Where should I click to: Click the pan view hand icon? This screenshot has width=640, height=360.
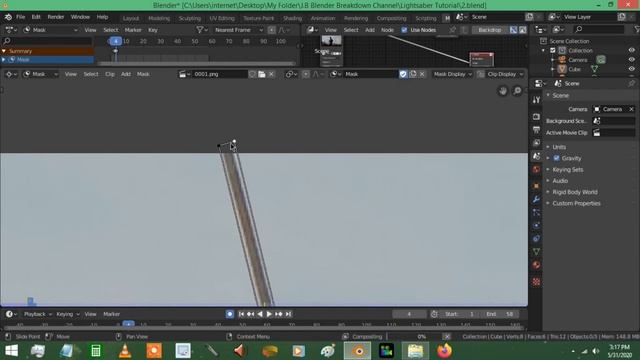(502, 91)
